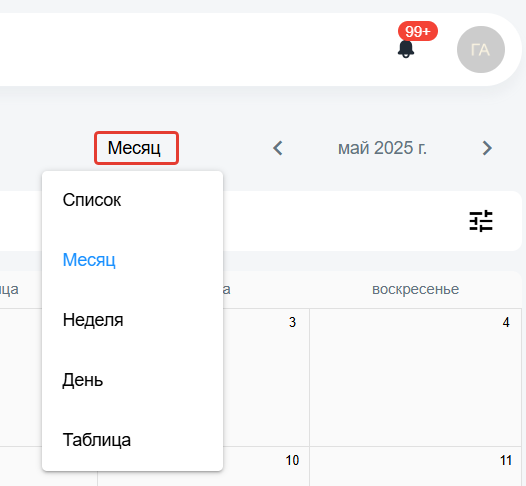Viewport: 526px width, 486px height.
Task: Collapse the Месяц view dropdown
Action: point(136,148)
